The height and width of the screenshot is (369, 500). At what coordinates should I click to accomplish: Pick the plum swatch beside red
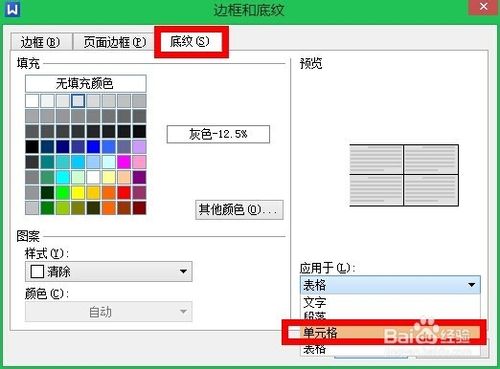[x=139, y=193]
